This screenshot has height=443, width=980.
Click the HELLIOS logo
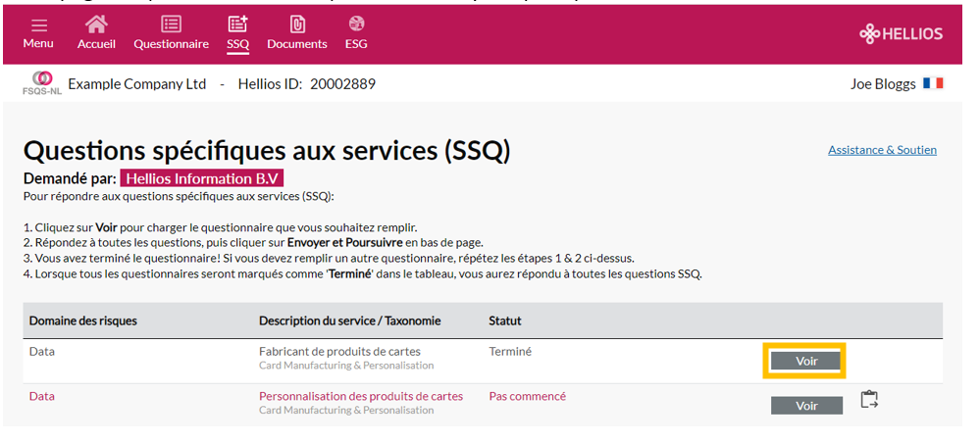[901, 33]
